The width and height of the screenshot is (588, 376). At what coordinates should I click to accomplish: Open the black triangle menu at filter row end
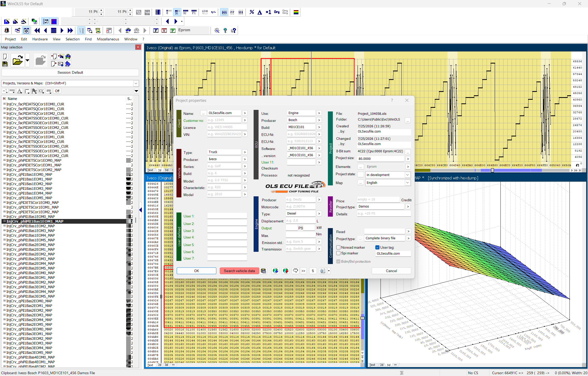pyautogui.click(x=136, y=91)
